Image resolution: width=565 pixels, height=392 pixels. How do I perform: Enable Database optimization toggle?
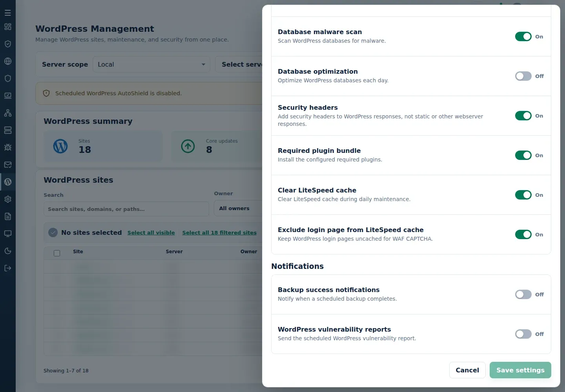[523, 76]
